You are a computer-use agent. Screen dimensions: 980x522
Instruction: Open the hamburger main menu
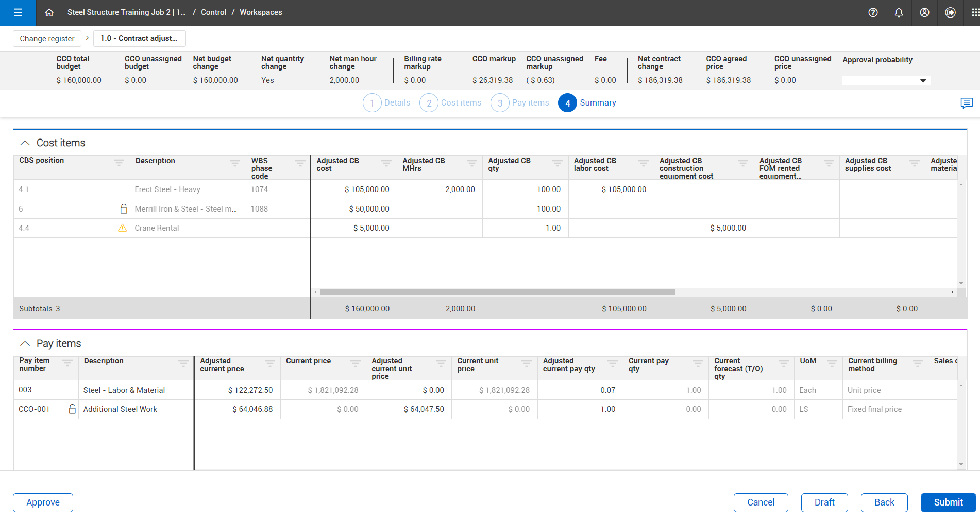point(18,12)
